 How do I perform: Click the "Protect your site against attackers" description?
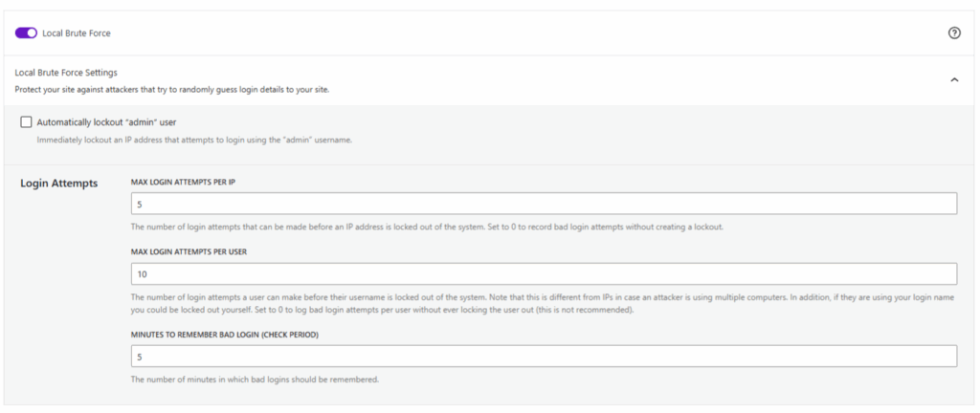pyautogui.click(x=172, y=89)
